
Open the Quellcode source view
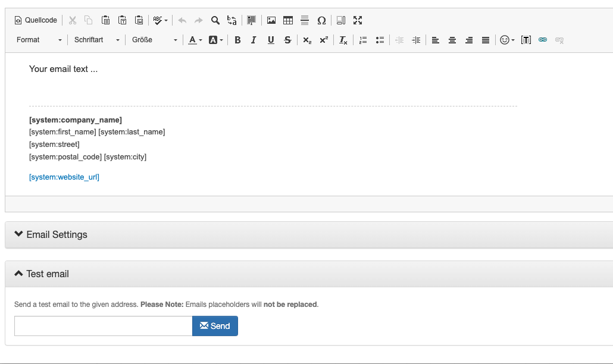pos(36,20)
